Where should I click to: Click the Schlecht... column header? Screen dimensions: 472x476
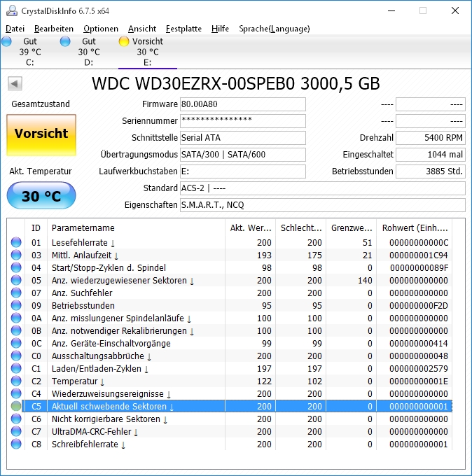tap(300, 228)
